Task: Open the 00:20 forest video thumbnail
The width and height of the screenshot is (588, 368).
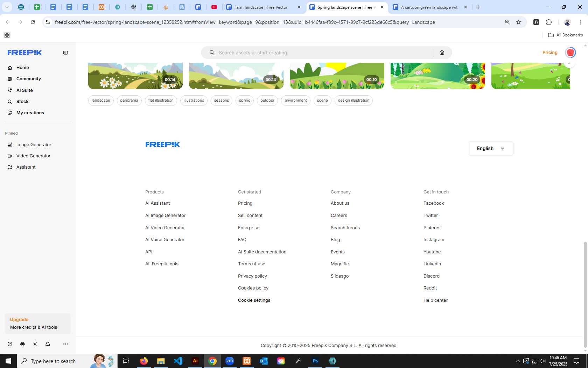Action: pos(438,76)
